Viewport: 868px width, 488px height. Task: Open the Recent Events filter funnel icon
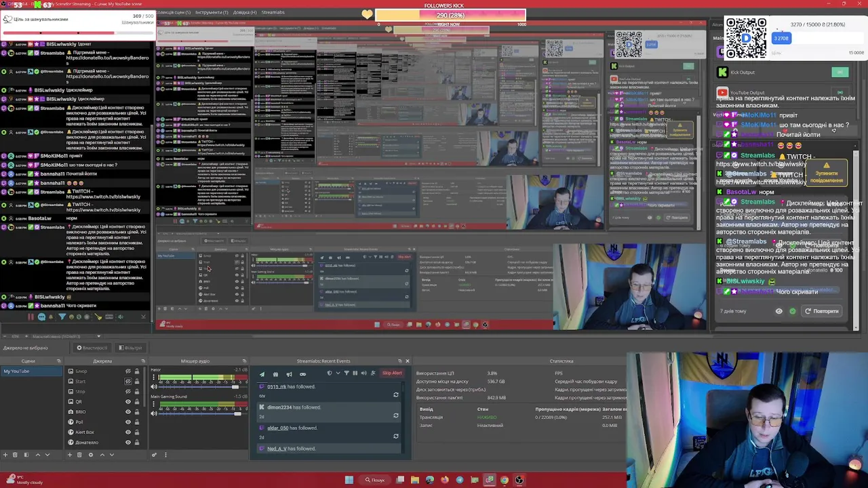point(347,373)
